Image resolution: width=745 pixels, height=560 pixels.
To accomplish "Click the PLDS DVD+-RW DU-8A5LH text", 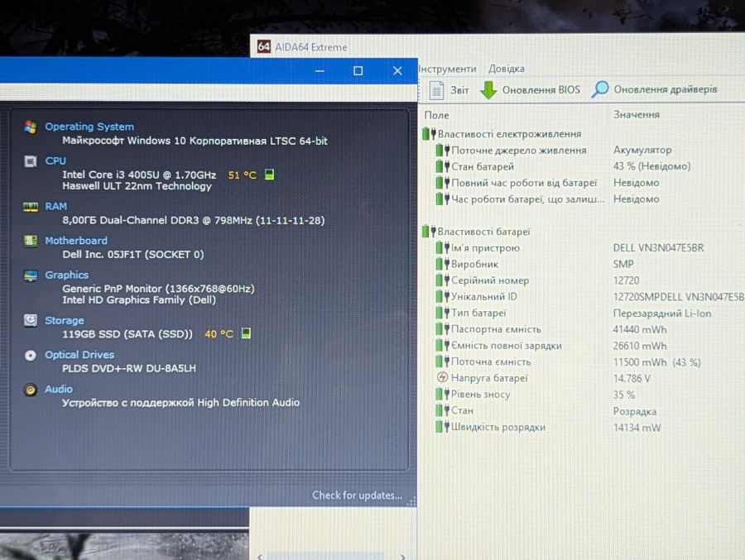I will pos(129,369).
